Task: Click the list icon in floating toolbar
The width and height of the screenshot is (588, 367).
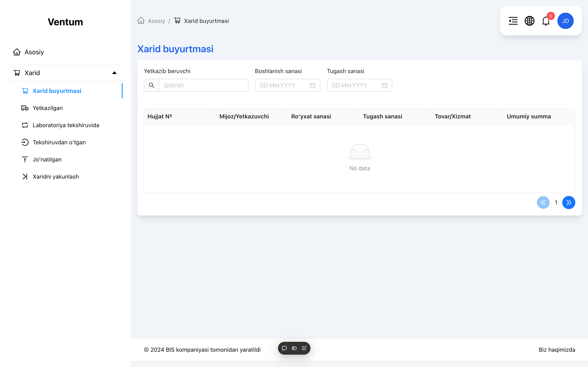Action: point(304,348)
